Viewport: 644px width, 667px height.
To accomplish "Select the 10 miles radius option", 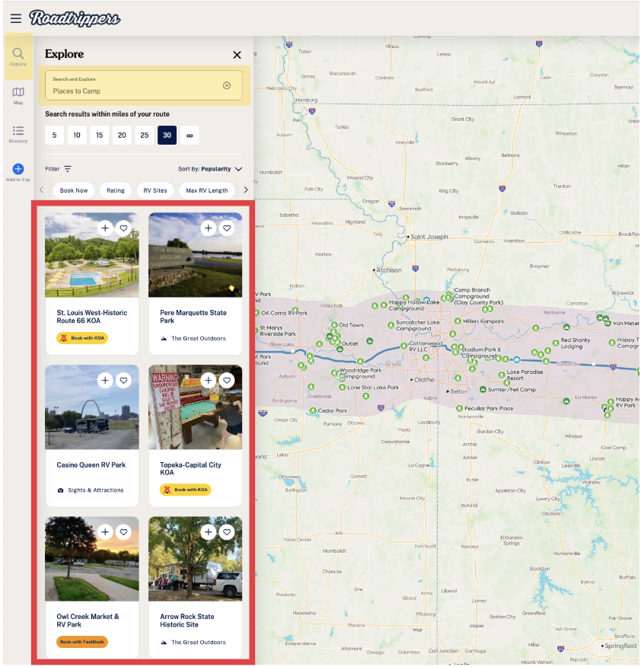I will click(x=77, y=136).
